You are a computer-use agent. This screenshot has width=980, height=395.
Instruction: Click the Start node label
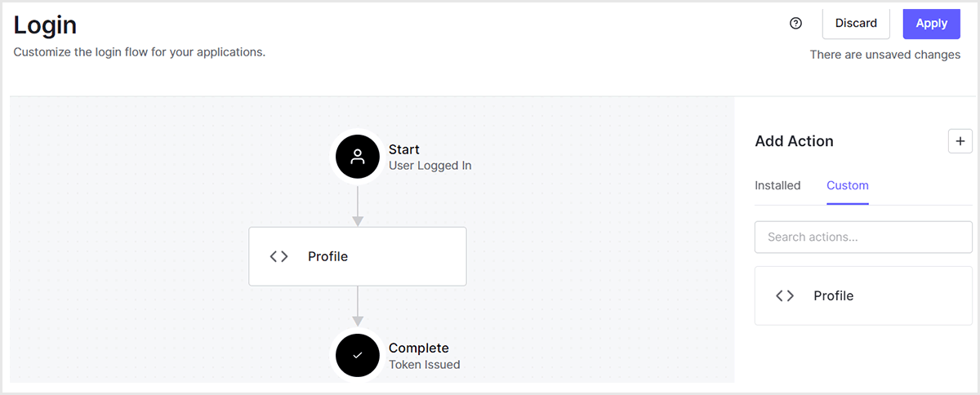[404, 149]
